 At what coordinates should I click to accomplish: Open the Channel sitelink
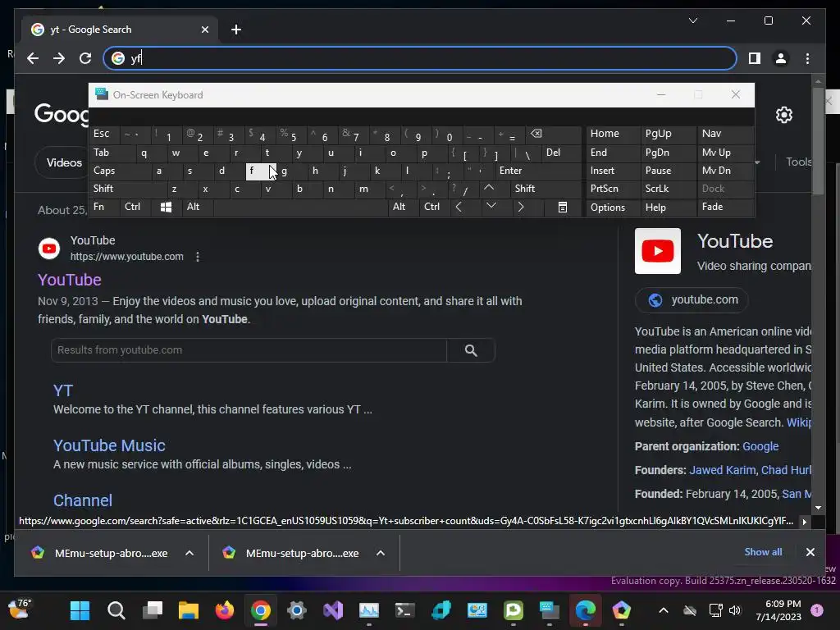83,500
